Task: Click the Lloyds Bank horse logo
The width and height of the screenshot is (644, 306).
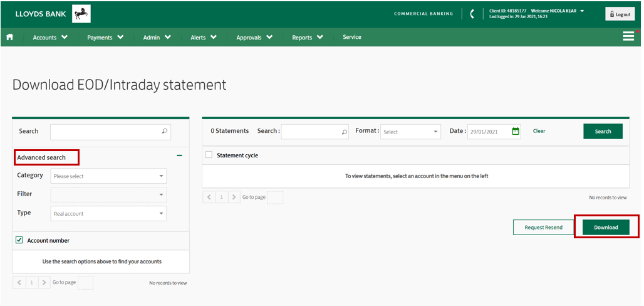Action: (x=81, y=14)
